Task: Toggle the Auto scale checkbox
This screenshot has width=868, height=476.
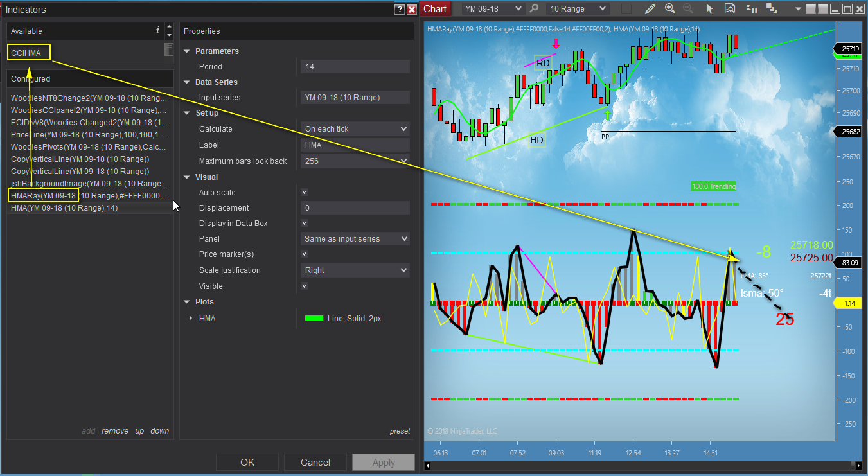Action: pos(305,192)
